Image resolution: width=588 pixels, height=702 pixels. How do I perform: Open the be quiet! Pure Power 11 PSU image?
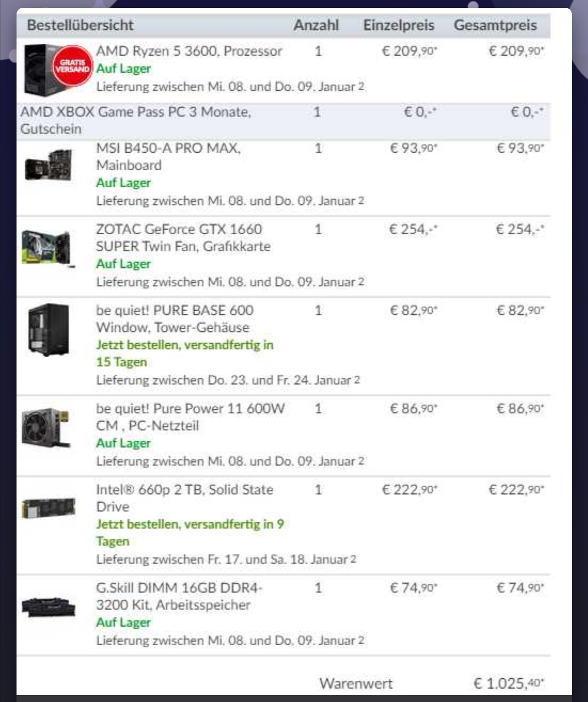pos(46,427)
